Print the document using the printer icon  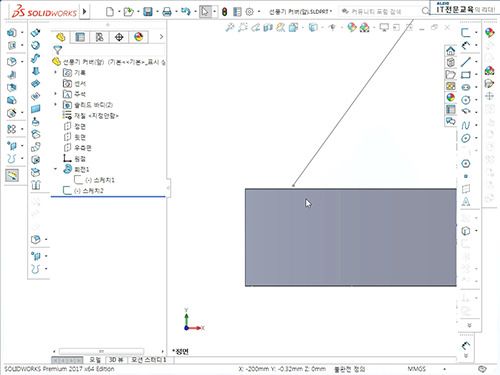[x=167, y=12]
